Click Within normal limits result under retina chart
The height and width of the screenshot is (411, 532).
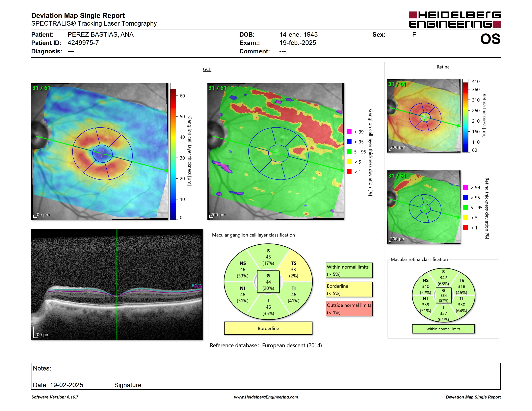point(443,329)
